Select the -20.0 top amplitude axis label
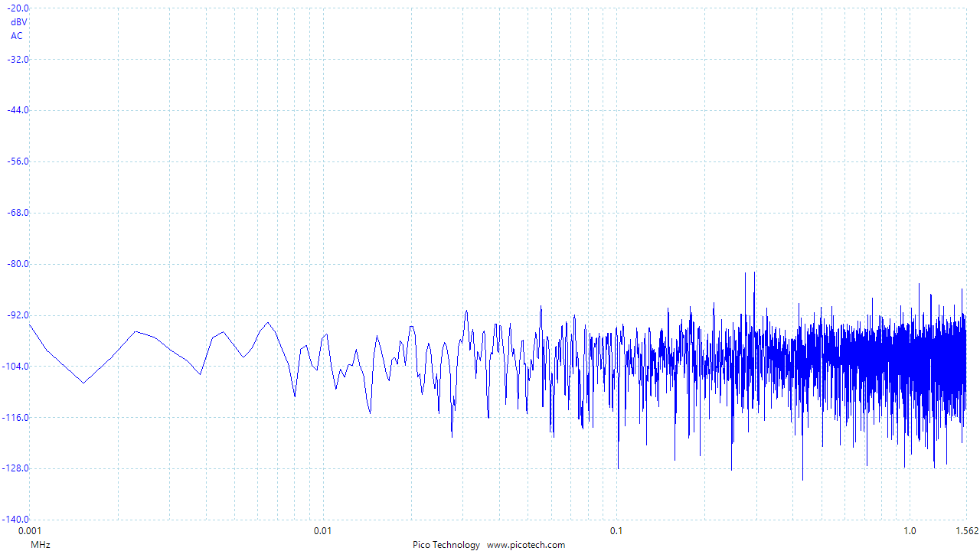Viewport: 980px width, 551px height. tap(17, 8)
